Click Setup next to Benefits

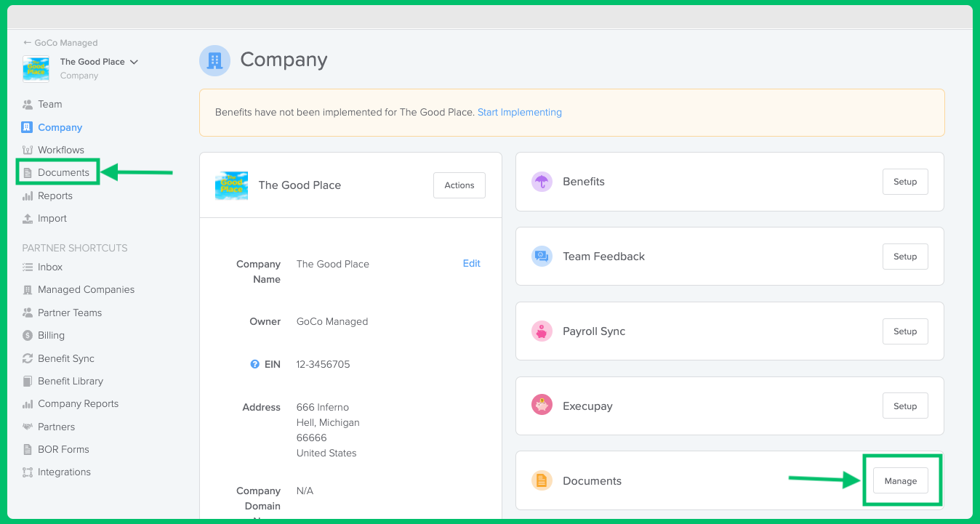click(x=904, y=181)
